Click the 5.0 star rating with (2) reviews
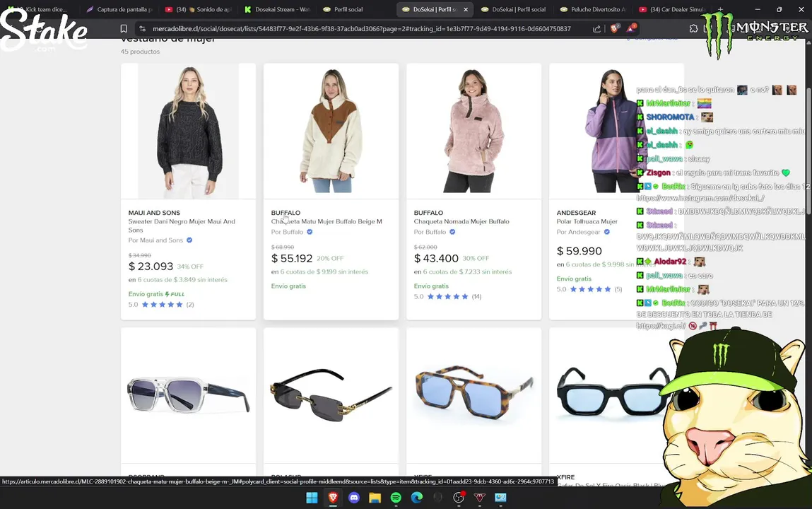The height and width of the screenshot is (509, 812). point(161,305)
